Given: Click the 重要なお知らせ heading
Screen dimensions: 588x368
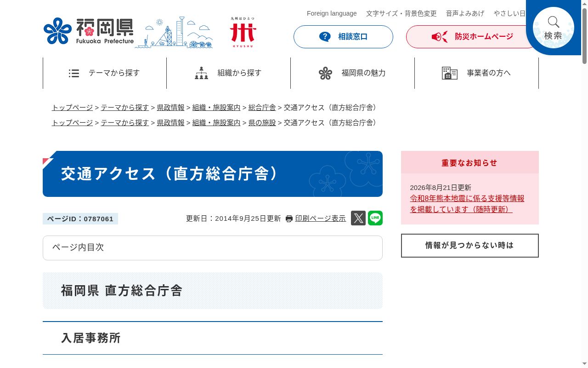Looking at the screenshot, I should (469, 163).
